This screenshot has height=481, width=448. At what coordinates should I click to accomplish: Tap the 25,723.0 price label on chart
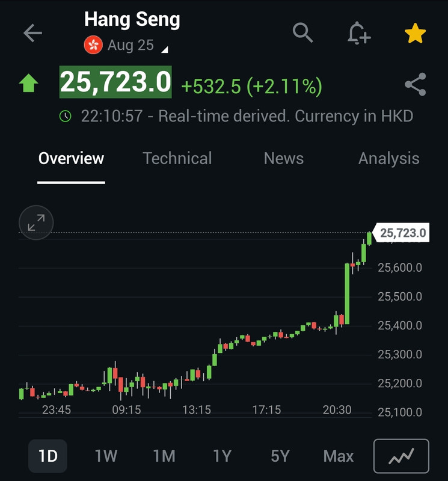[x=400, y=233]
